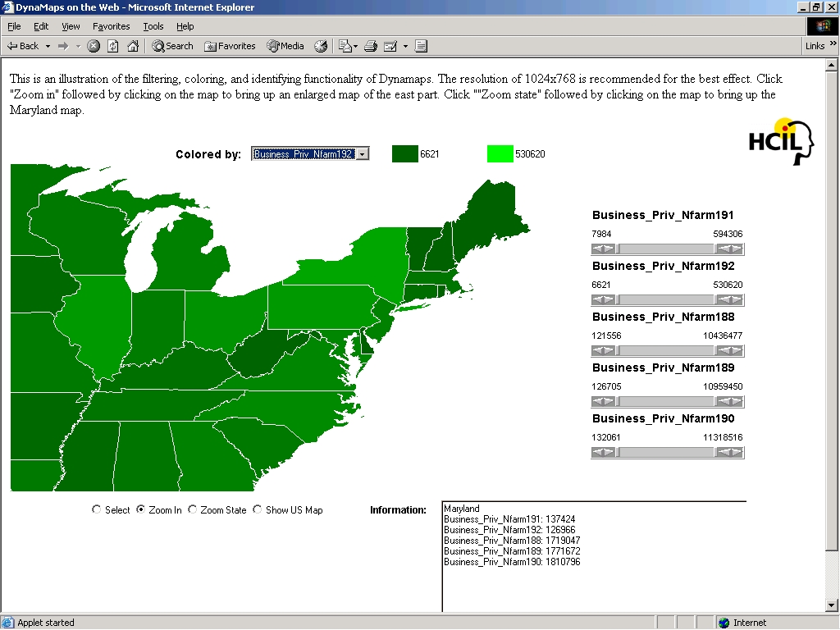Image resolution: width=840 pixels, height=630 pixels.
Task: Click the Back button
Action: pyautogui.click(x=23, y=46)
